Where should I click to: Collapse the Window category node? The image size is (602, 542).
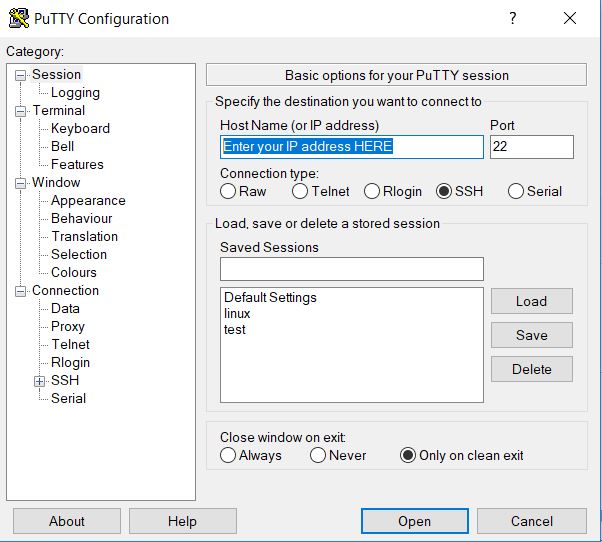point(20,183)
